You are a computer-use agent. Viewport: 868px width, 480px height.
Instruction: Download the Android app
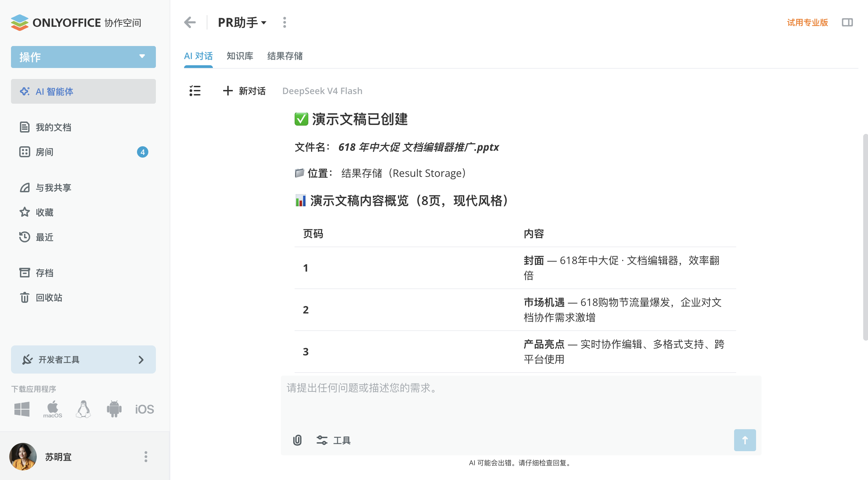[114, 409]
